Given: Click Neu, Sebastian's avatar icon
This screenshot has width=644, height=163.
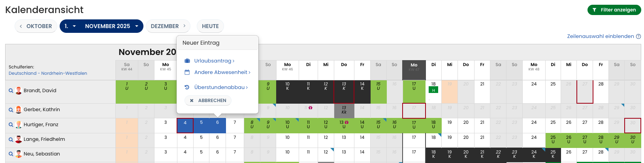Looking at the screenshot, I should 19,154.
